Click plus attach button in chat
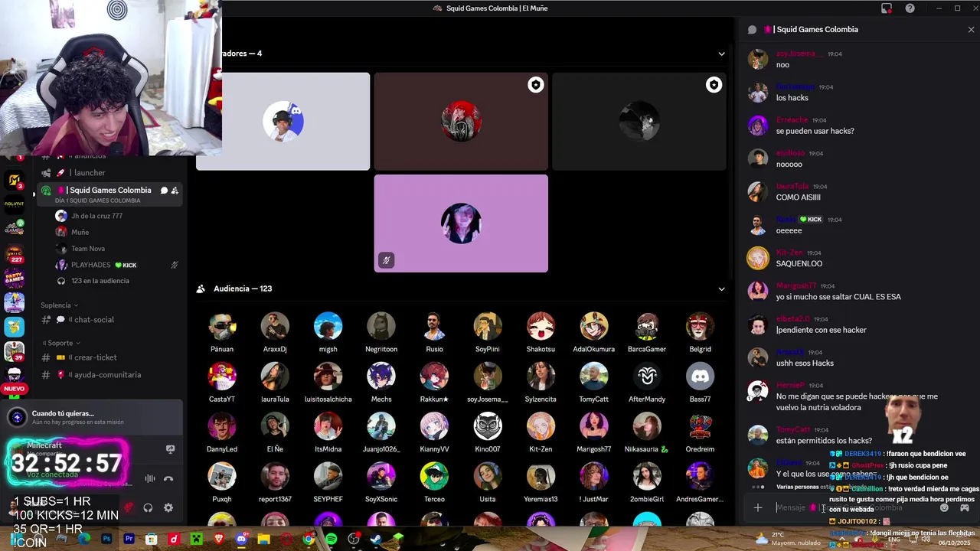This screenshot has height=551, width=980. click(758, 507)
